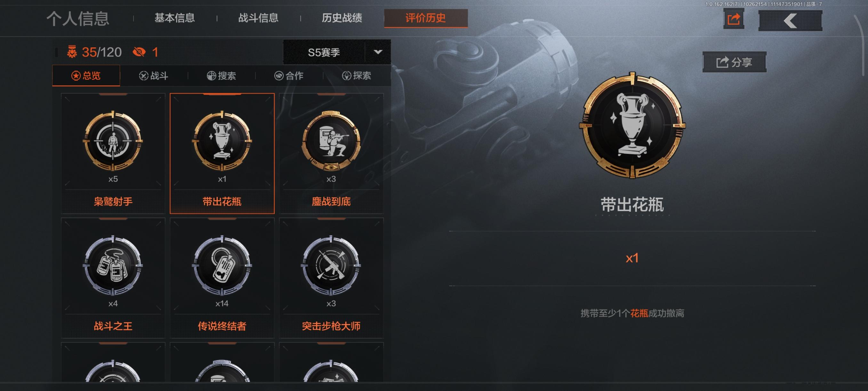Switch to 基本信息 tab
868x391 pixels.
[x=174, y=18]
